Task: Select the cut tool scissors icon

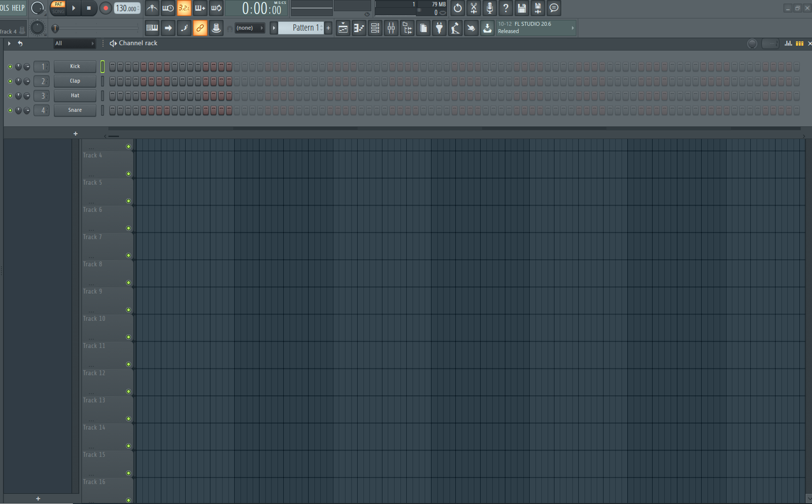Action: tap(474, 8)
